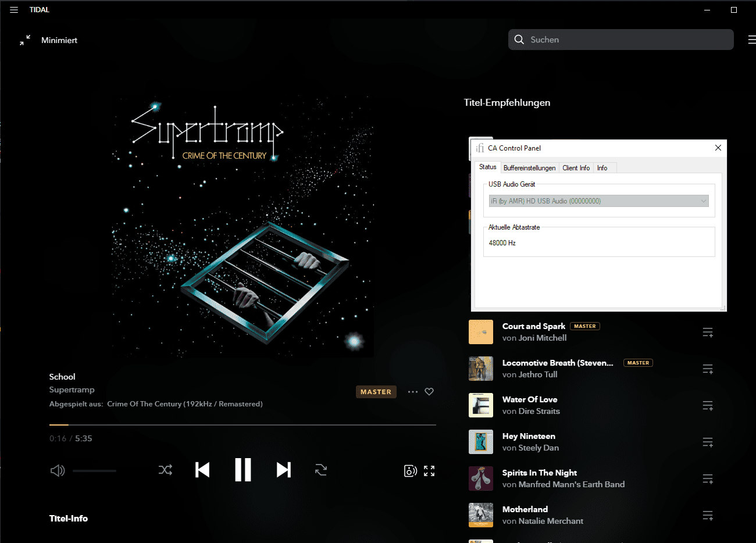This screenshot has height=543, width=756.
Task: Click the Court and Spark album thumbnail
Action: (481, 332)
